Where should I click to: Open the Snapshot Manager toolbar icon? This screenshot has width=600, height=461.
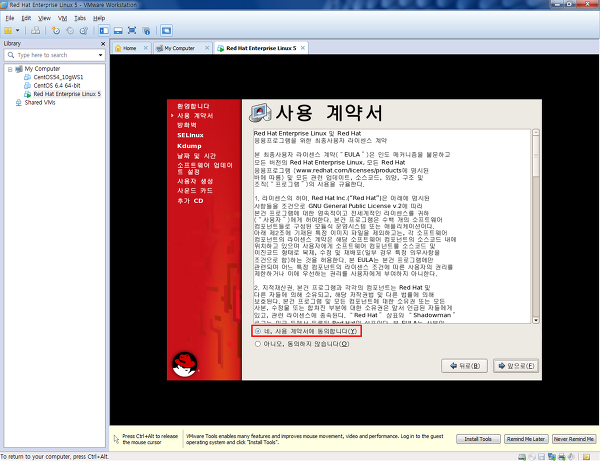coord(84,31)
